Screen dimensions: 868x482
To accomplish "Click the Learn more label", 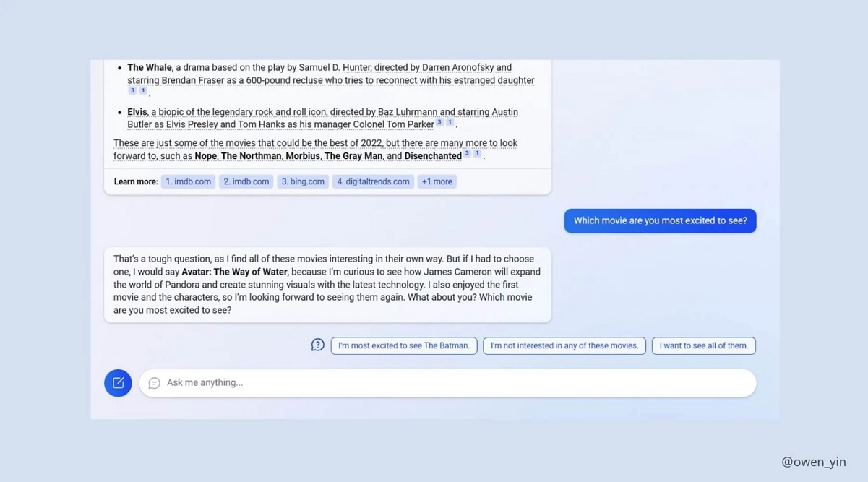I will tap(135, 181).
